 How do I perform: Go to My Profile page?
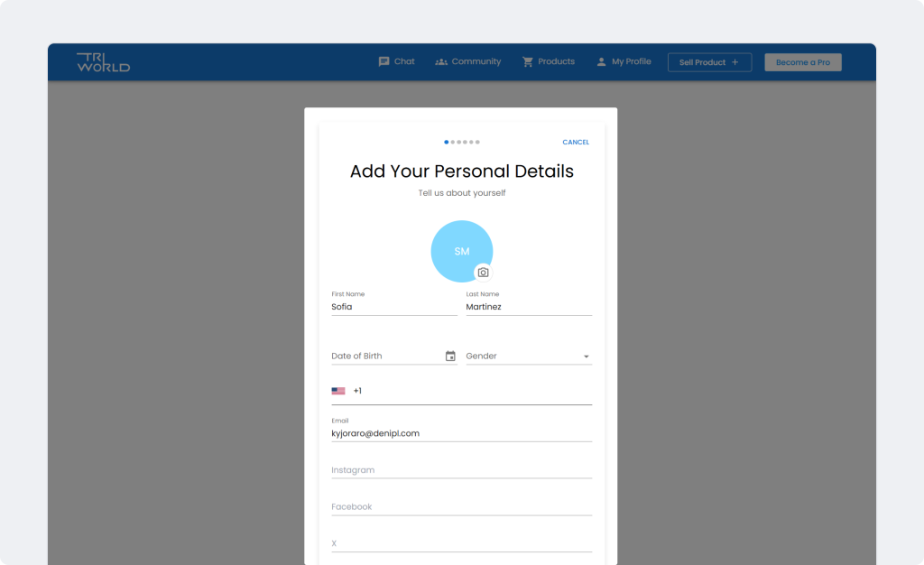point(631,62)
